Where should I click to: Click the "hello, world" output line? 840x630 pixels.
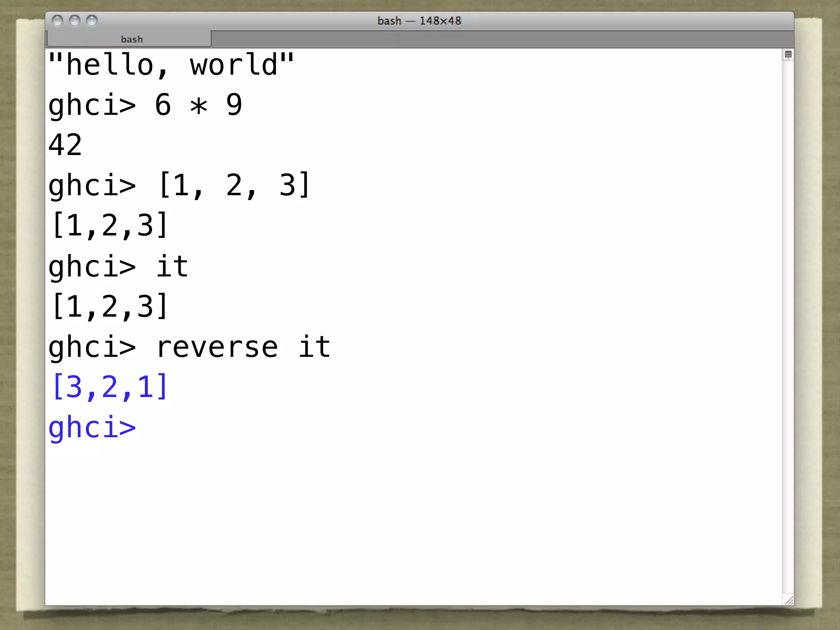pos(171,65)
